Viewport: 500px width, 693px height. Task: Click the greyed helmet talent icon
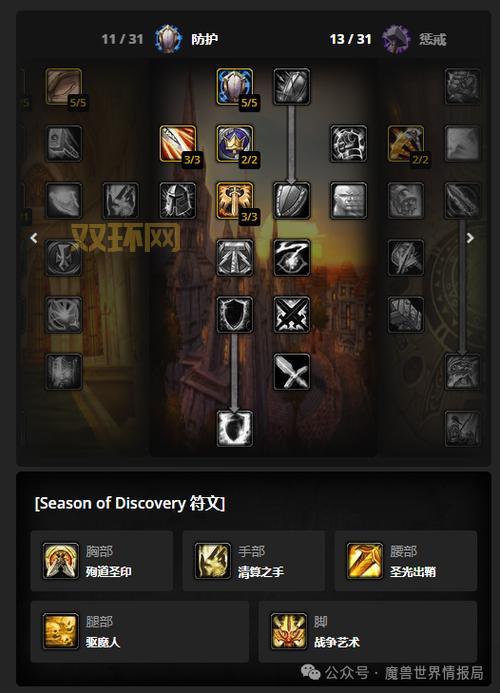[178, 201]
